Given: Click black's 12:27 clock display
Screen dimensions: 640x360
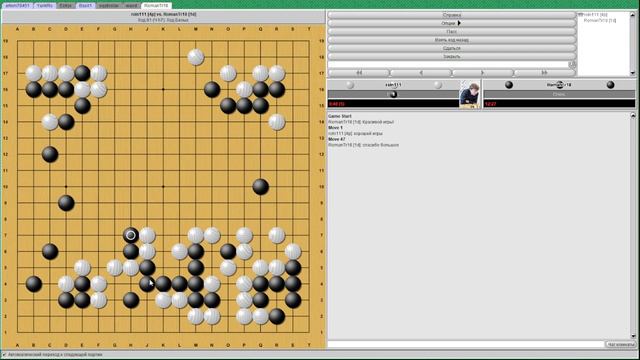Looking at the screenshot, I should [x=559, y=104].
